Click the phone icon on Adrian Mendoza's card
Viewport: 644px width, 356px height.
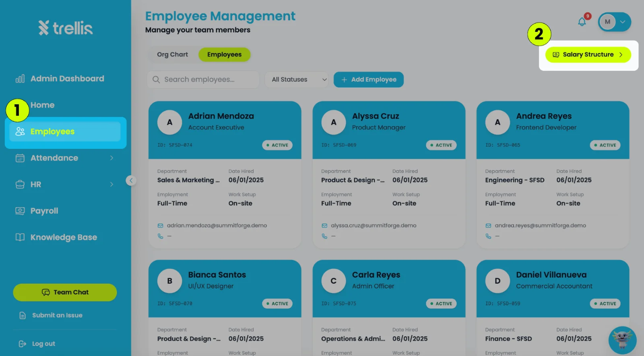point(161,236)
